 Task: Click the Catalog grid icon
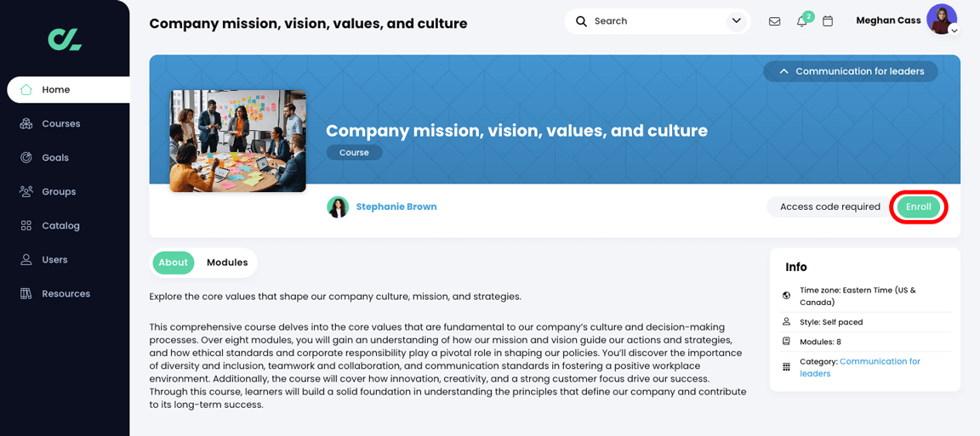26,225
